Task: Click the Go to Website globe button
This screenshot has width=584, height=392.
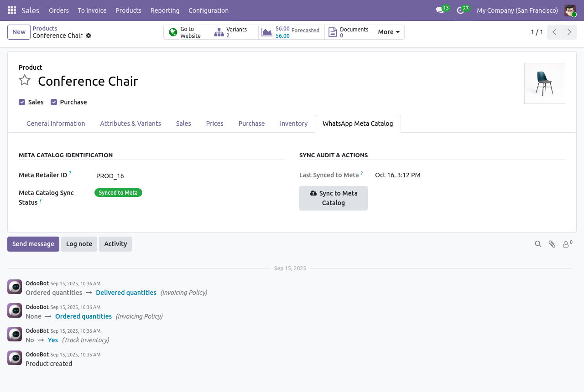Action: click(x=188, y=32)
